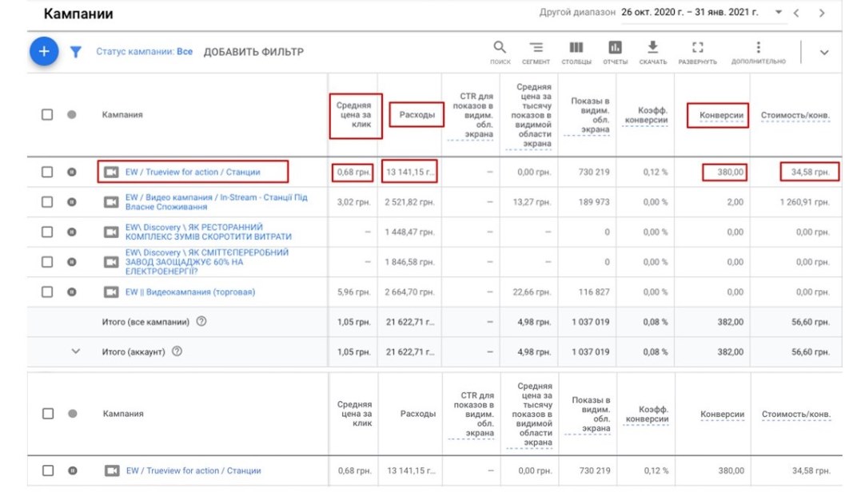The height and width of the screenshot is (504, 865).
Task: Click the status icon of the Видеокампания (торговая) row
Action: (x=72, y=292)
